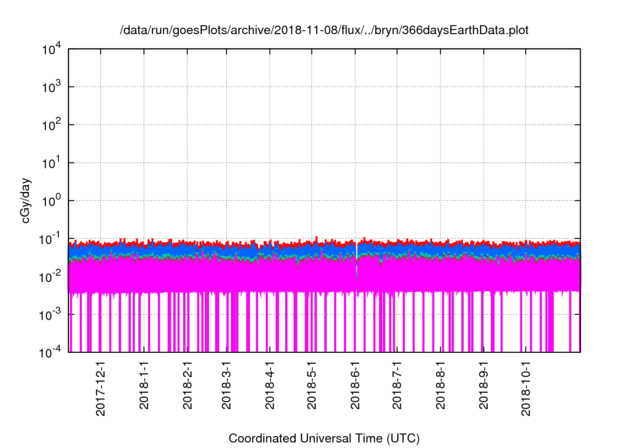
Task: Click the 2018-2-1 date label
Action: coord(187,385)
